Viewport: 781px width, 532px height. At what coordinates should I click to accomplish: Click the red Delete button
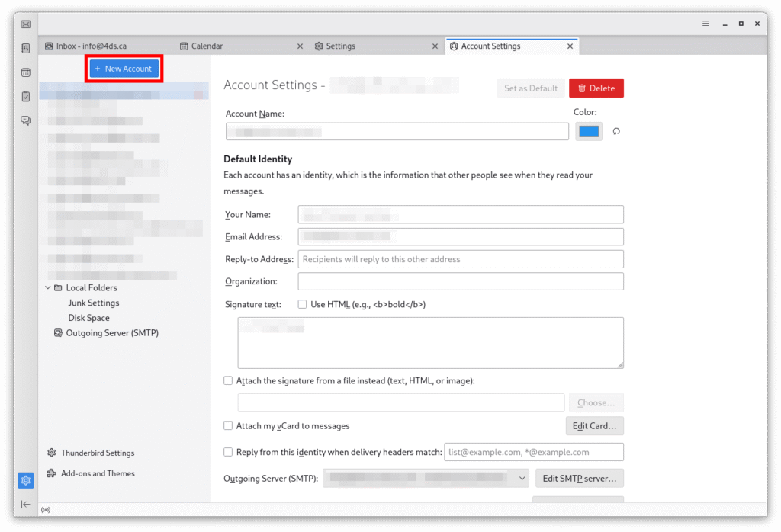pyautogui.click(x=596, y=88)
